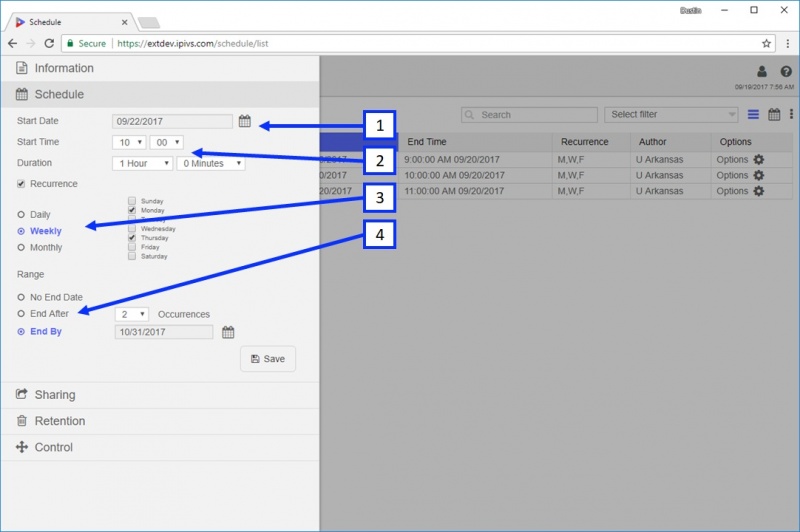
Task: Expand the Control section
Action: click(x=160, y=447)
